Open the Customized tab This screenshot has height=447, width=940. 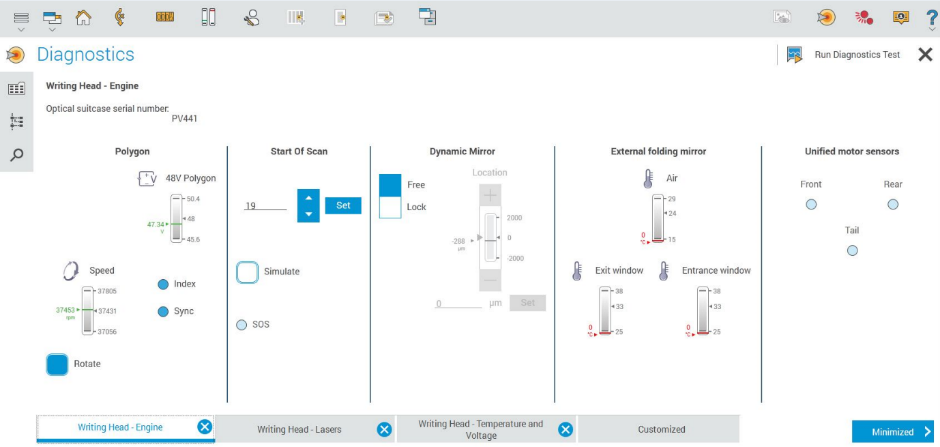point(661,430)
